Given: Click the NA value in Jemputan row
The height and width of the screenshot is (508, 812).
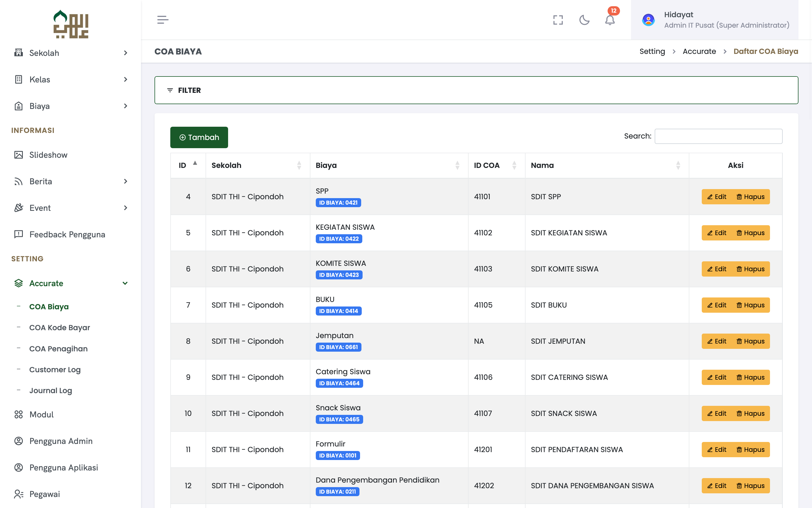Looking at the screenshot, I should [479, 341].
